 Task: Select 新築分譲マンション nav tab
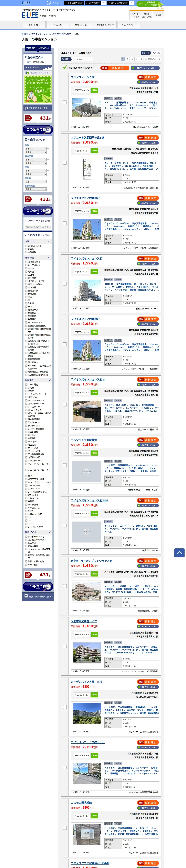[105, 25]
